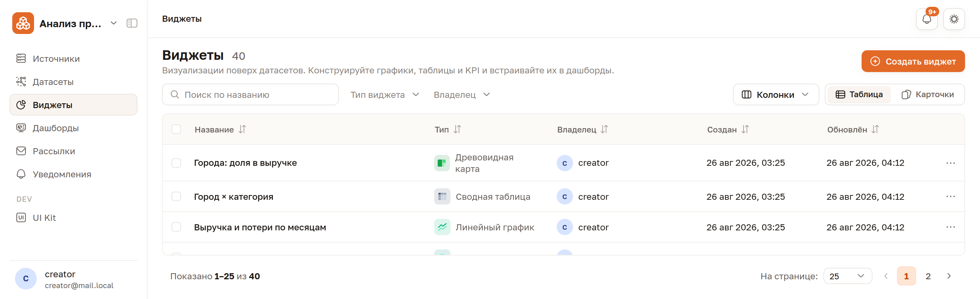
Task: Open Датасеты in sidebar
Action: (x=73, y=82)
